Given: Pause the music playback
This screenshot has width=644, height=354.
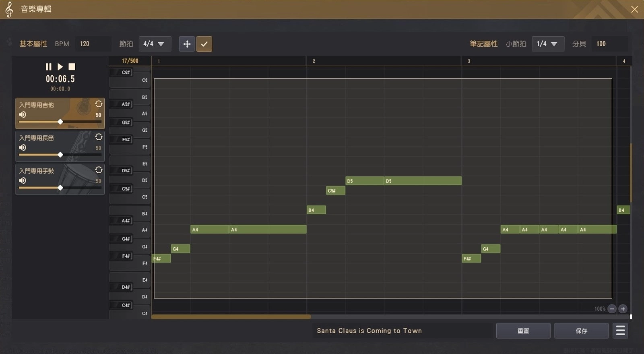Looking at the screenshot, I should [x=49, y=67].
